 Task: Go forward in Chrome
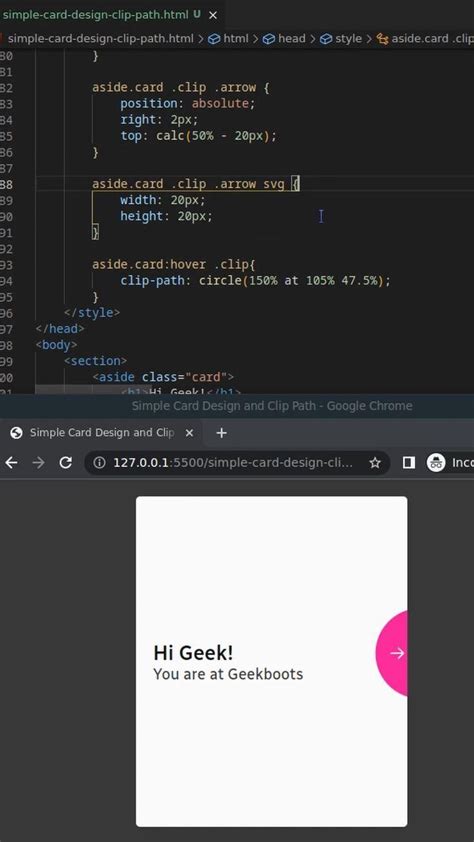[39, 463]
